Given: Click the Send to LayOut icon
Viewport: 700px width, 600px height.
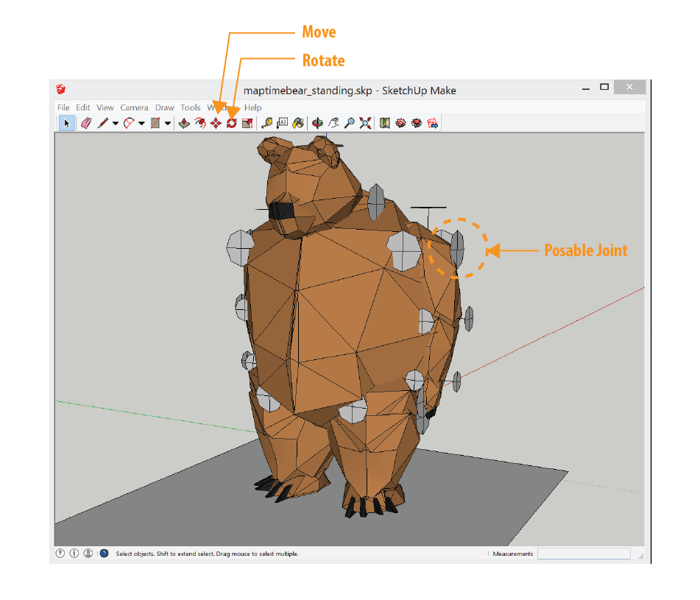Looking at the screenshot, I should click(432, 123).
